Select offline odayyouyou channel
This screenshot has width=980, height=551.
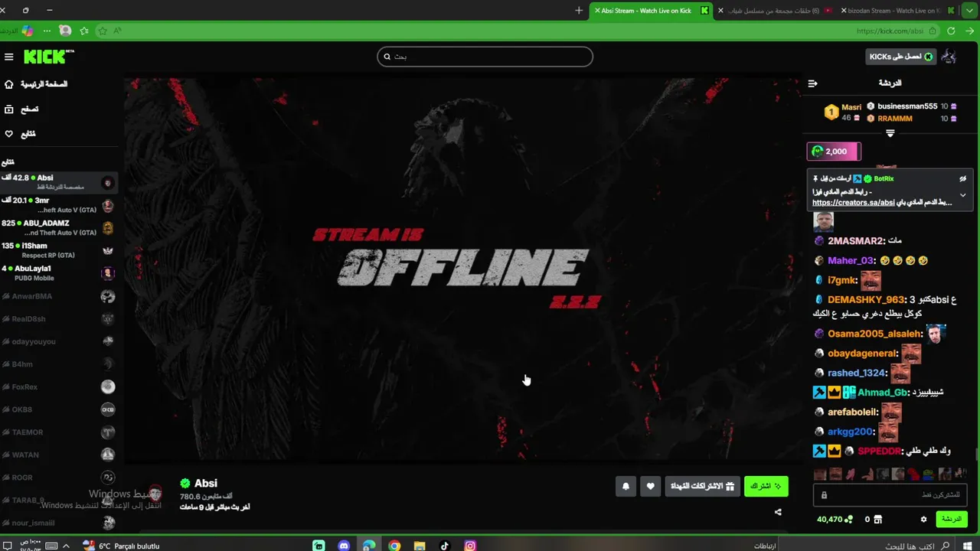tap(59, 341)
